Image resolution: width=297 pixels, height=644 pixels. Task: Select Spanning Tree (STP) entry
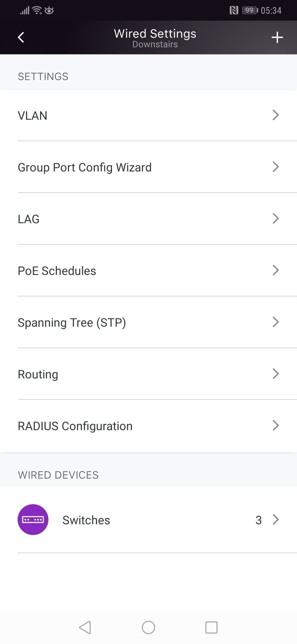(72, 323)
